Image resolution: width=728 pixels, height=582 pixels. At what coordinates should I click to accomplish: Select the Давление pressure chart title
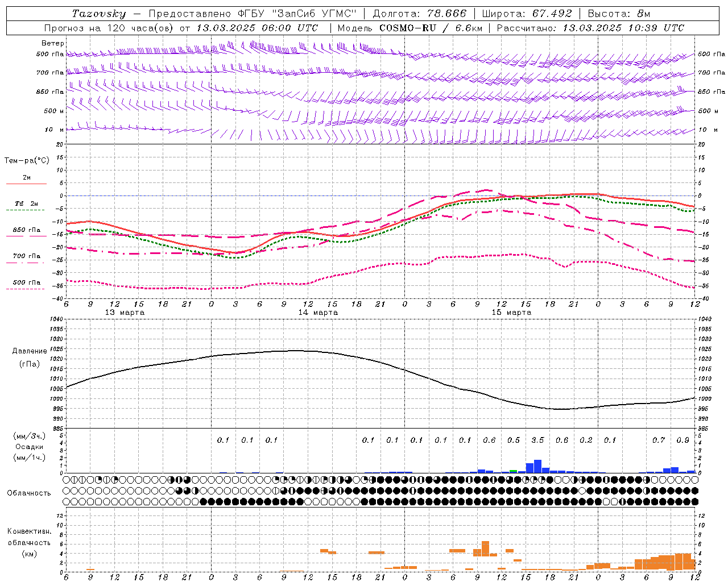tap(30, 351)
